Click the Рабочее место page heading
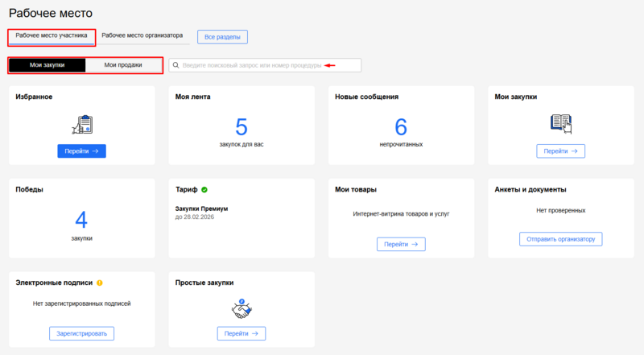The width and height of the screenshot is (644, 355). 51,13
